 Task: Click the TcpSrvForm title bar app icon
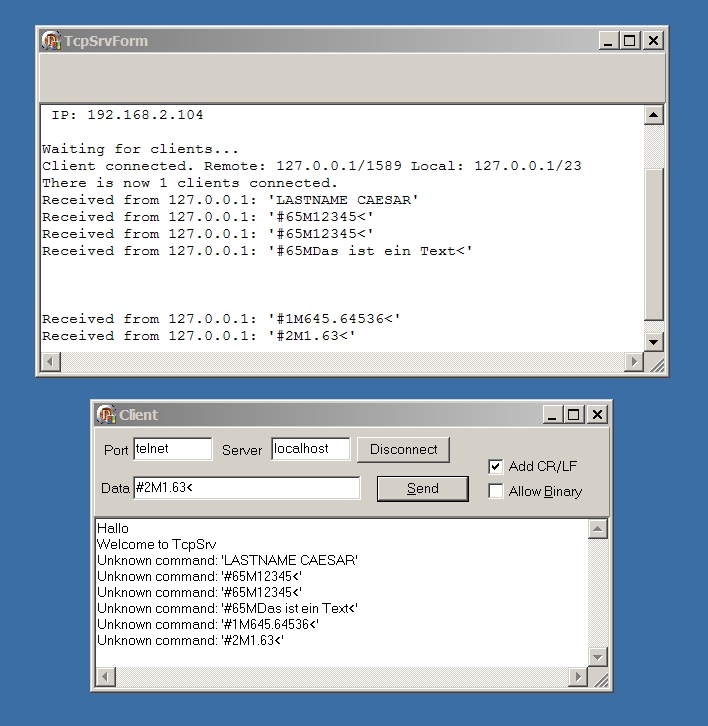click(51, 41)
